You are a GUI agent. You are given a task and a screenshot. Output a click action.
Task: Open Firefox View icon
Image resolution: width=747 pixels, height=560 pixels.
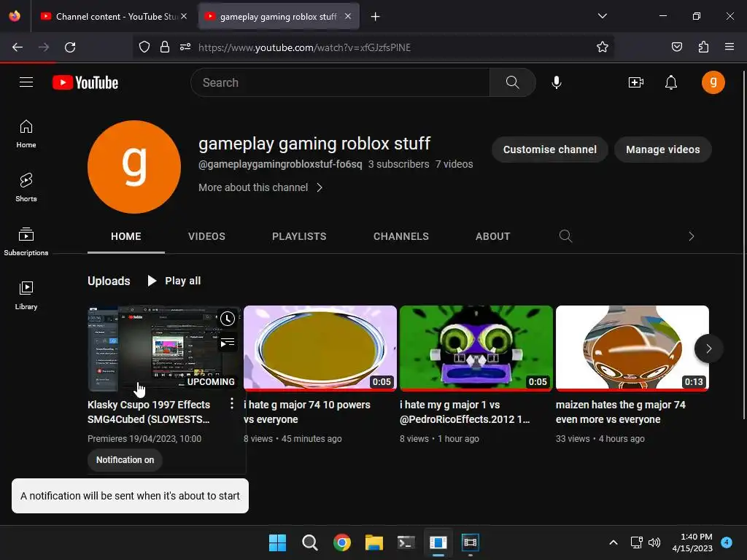[15, 16]
